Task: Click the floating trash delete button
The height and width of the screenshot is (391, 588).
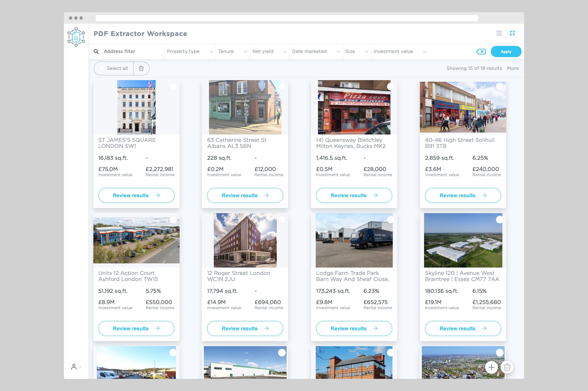Action: point(507,367)
